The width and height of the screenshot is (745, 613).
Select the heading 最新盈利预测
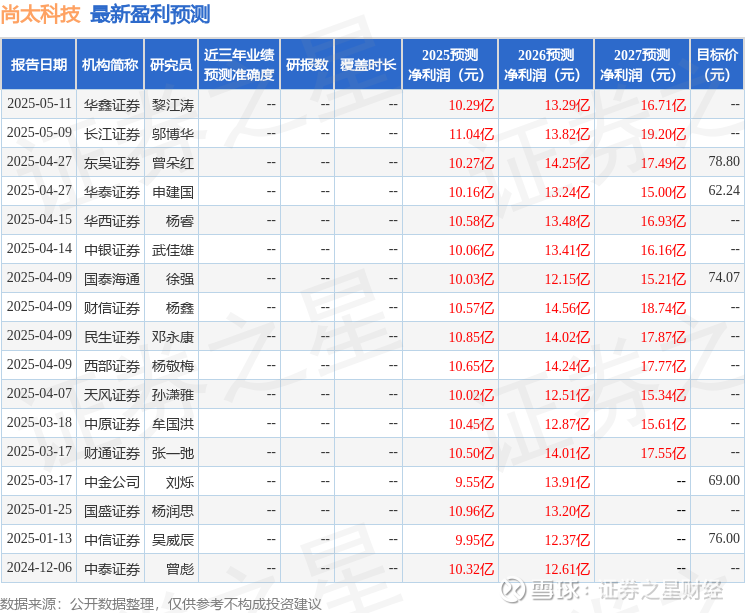click(x=150, y=14)
